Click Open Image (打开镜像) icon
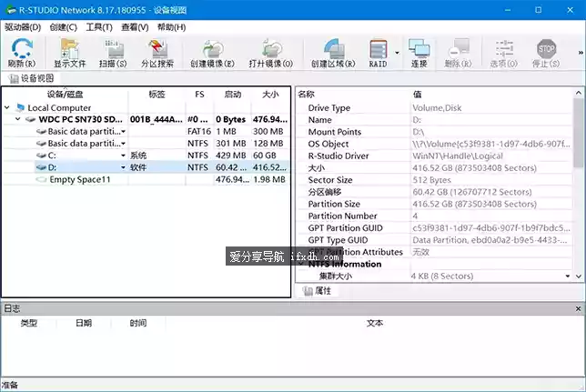Image resolution: width=586 pixels, height=392 pixels. (271, 53)
